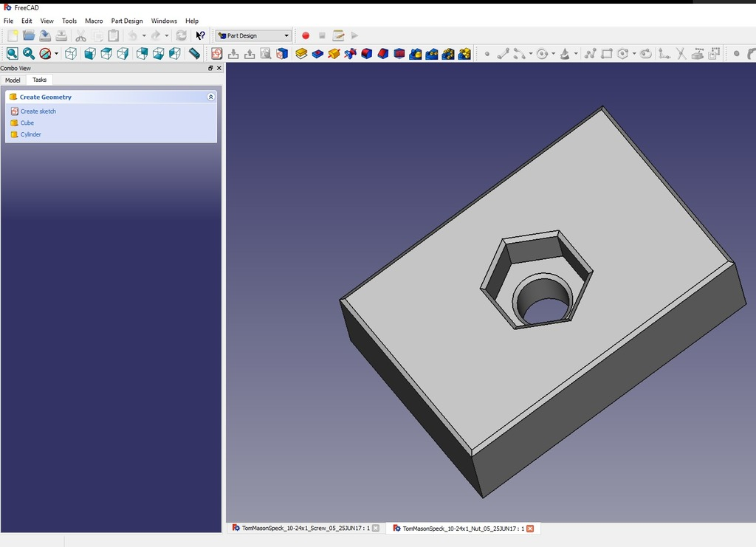Open the folder icon to load a file
The width and height of the screenshot is (756, 547).
click(29, 35)
